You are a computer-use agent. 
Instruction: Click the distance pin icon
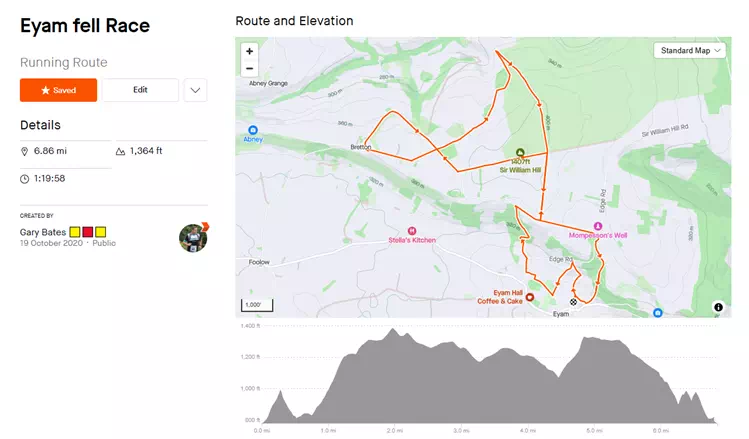(x=25, y=152)
